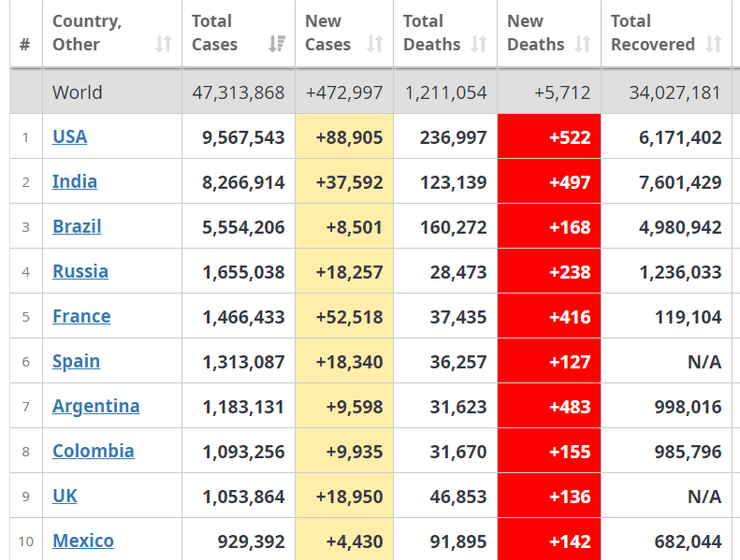Open the Argentina country link
Viewport: 740px width, 560px height.
[96, 407]
